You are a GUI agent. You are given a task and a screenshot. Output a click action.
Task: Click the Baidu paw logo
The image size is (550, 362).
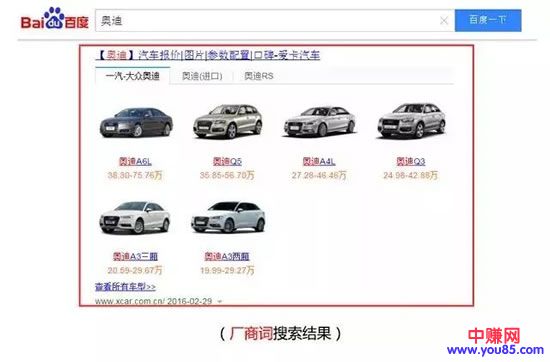point(54,18)
